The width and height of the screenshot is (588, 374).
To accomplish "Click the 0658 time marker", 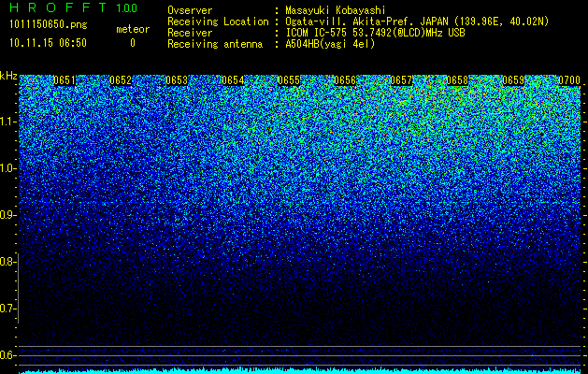I will pos(457,80).
